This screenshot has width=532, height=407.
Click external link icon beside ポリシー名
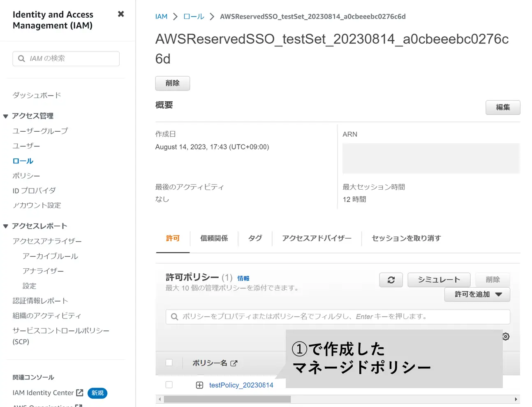point(234,363)
